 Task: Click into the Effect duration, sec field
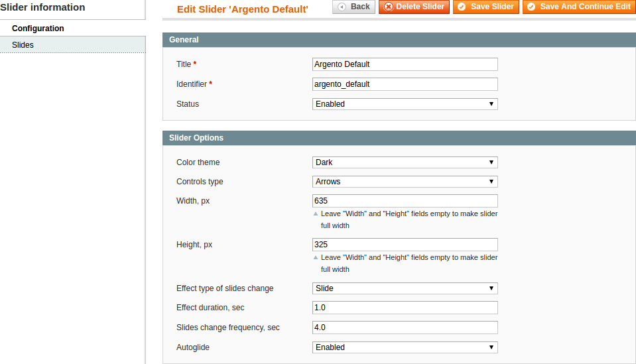[405, 308]
